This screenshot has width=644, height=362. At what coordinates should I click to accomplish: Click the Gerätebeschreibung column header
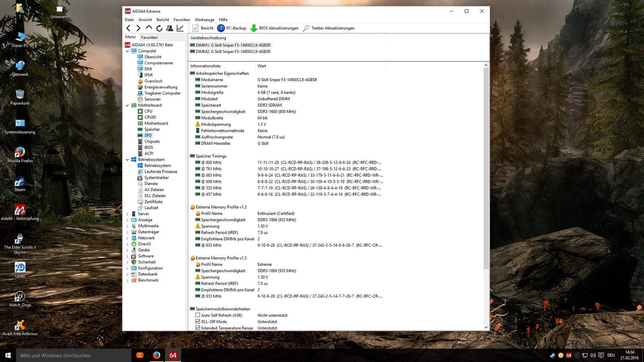[287, 38]
